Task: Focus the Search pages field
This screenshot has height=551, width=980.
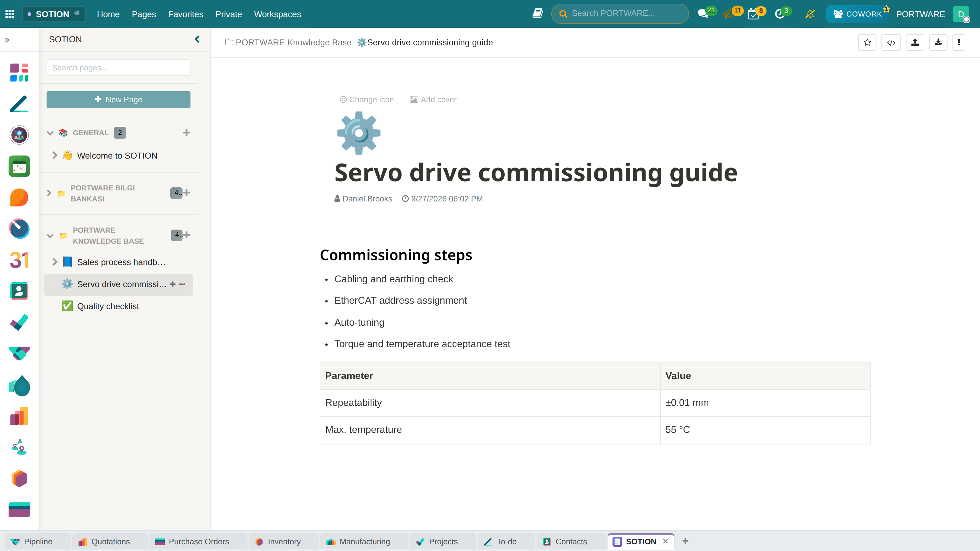Action: pyautogui.click(x=118, y=68)
